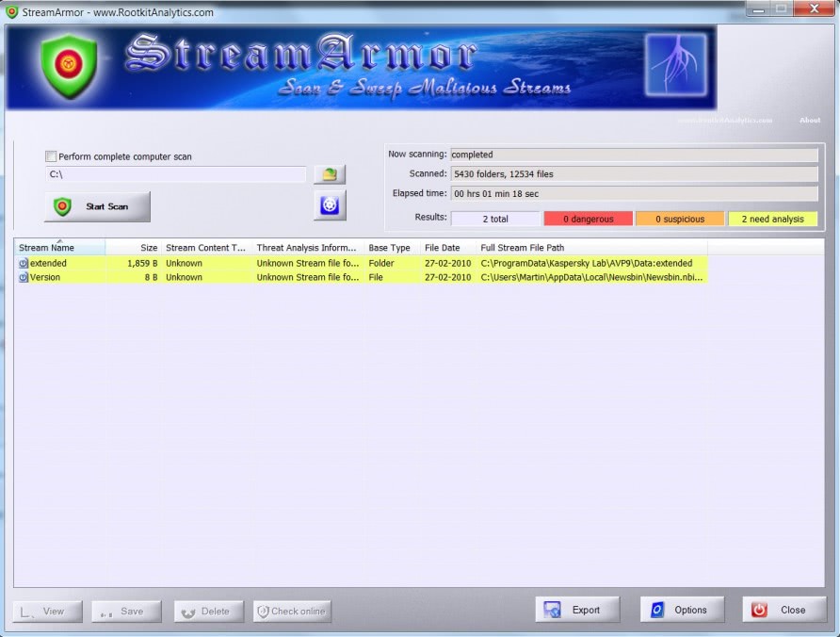Screen dimensions: 840x637
Task: Click the stream icon beside the Version entry
Action: point(22,277)
